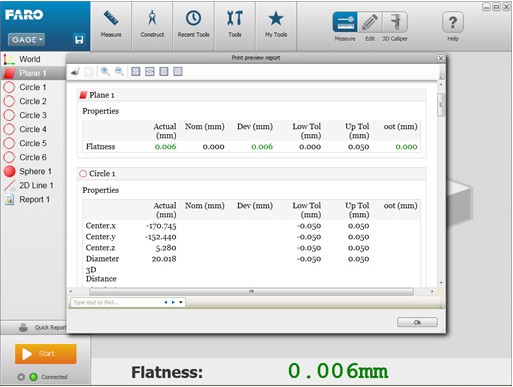The image size is (513, 387).
Task: Click Center.y actual value -152.440
Action: click(161, 237)
